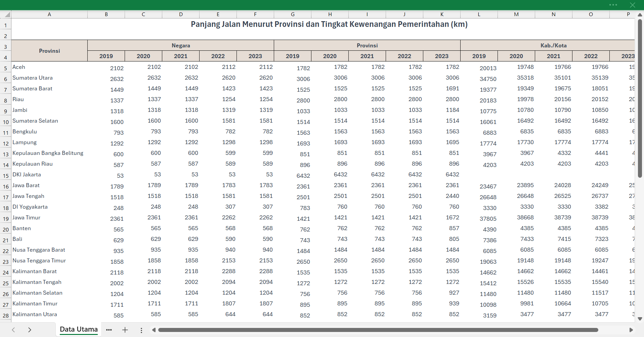Click the title cell Panjang Jalan Menurut Provinsi
Image resolution: width=644 pixels, height=337 pixels.
tap(329, 24)
